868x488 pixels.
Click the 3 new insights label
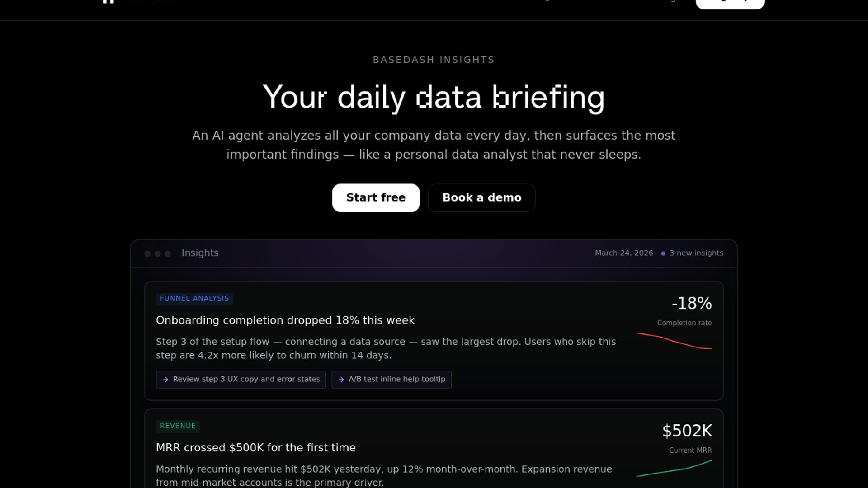[x=696, y=253]
